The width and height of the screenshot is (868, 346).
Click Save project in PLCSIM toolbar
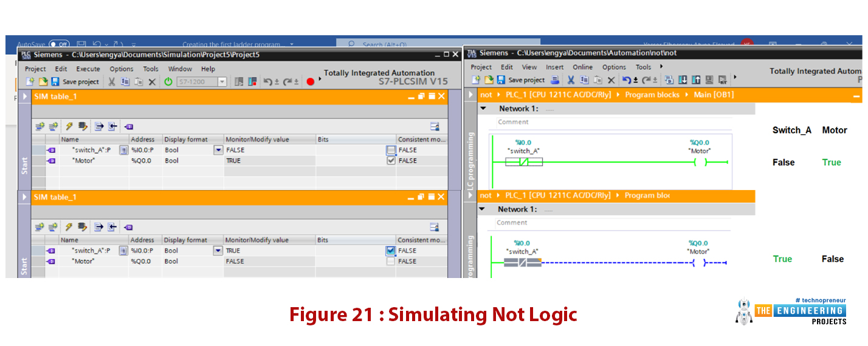click(x=75, y=81)
